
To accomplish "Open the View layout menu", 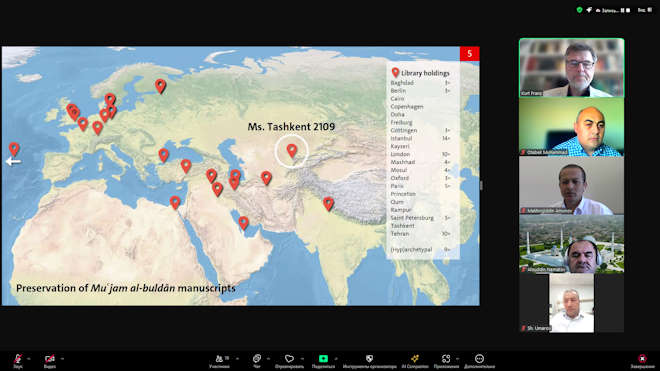I will click(644, 10).
